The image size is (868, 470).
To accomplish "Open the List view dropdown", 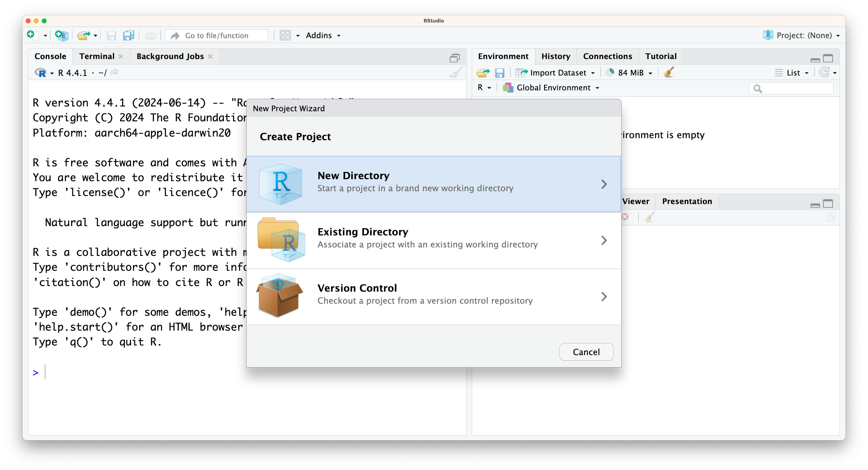I will point(792,73).
